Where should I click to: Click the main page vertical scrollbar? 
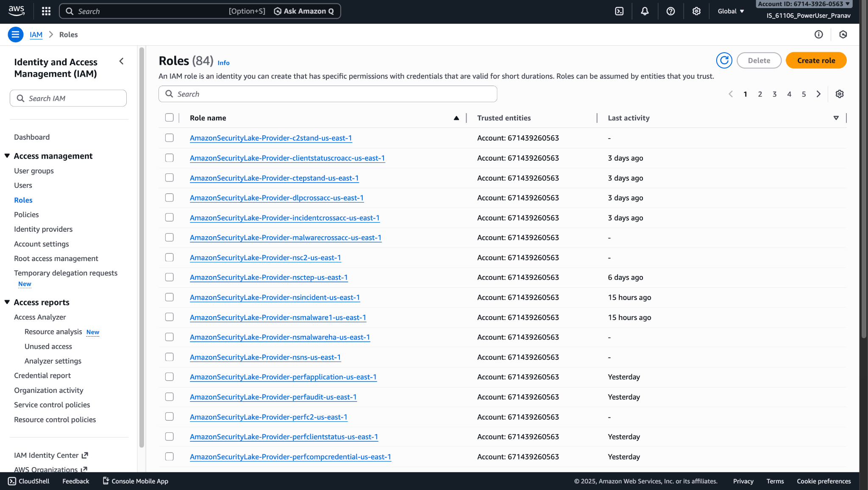tap(864, 170)
